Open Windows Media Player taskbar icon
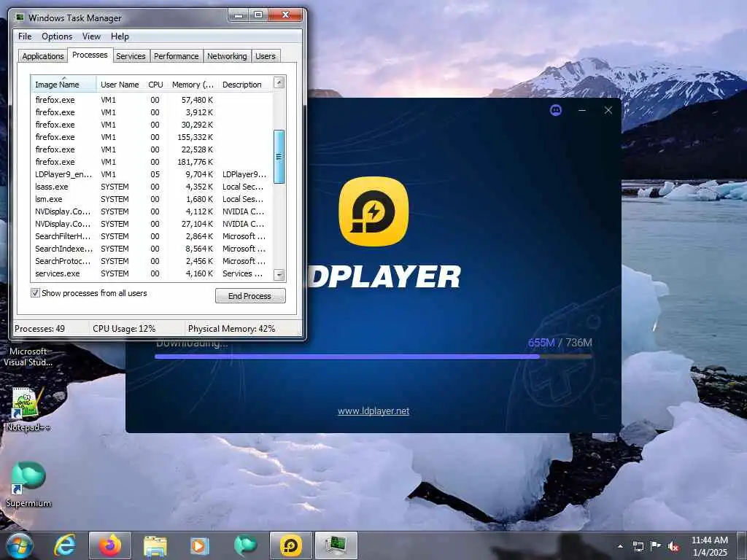The width and height of the screenshot is (747, 560). click(x=200, y=546)
